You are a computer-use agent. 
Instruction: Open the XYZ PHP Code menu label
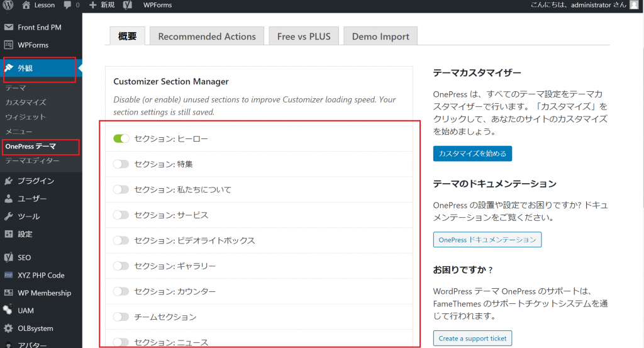click(x=41, y=275)
